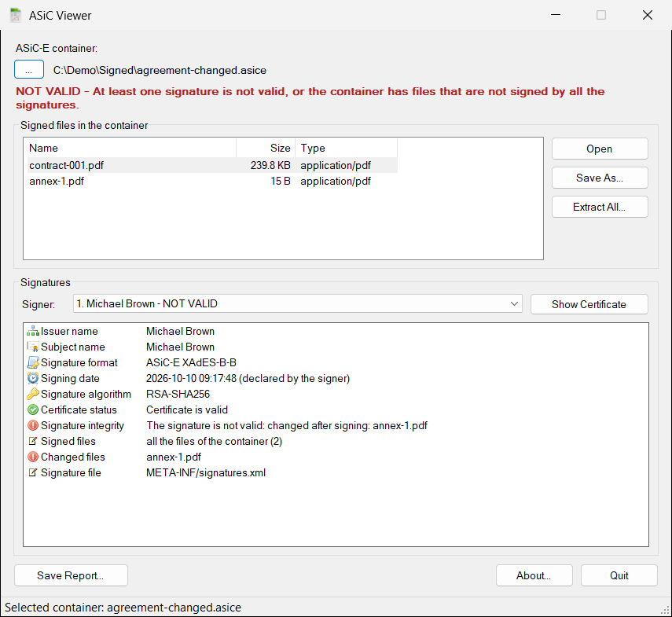The image size is (672, 617).
Task: Select the 'RSA-SHA256' algorithm value
Action: point(178,394)
